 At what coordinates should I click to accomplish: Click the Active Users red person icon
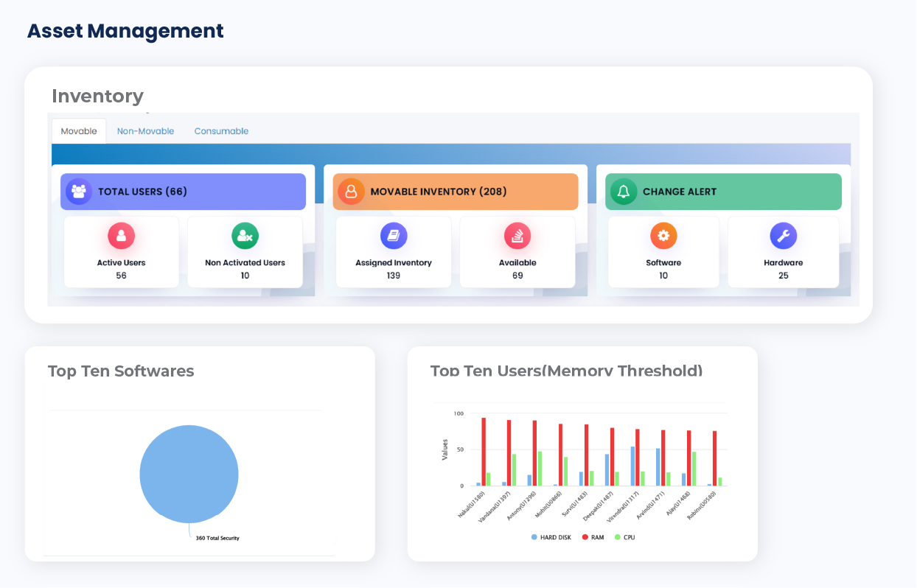coord(121,236)
